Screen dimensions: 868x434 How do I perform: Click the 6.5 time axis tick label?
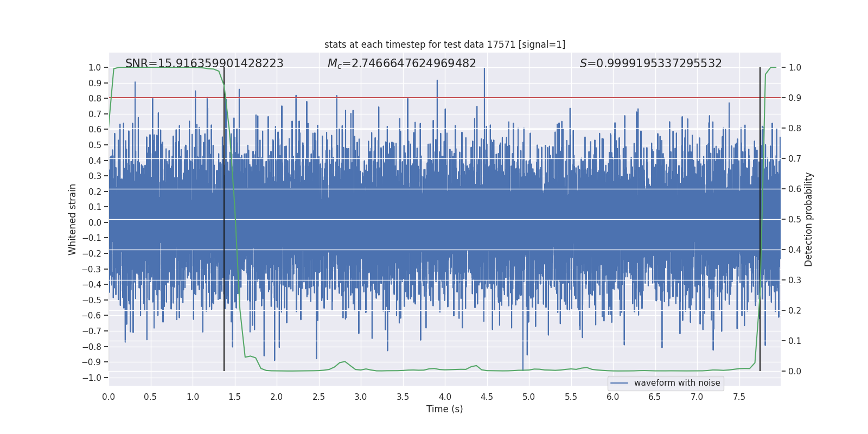(655, 397)
